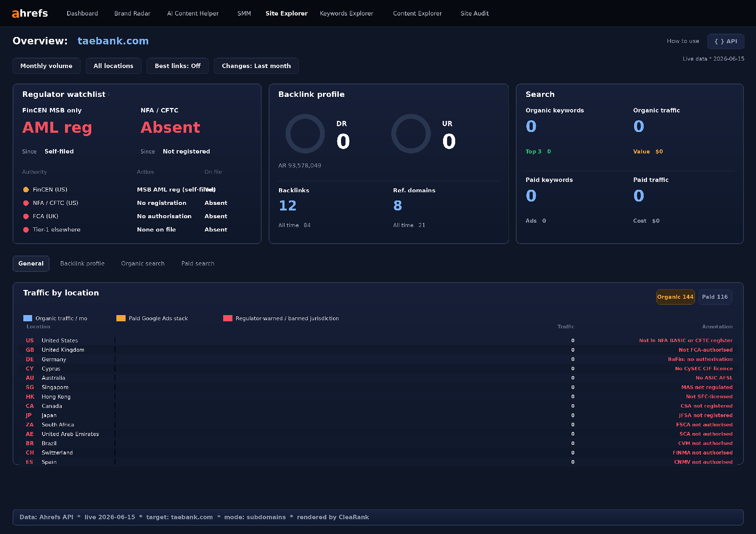The image size is (756, 534).
Task: Open Content Explorer
Action: pos(418,13)
